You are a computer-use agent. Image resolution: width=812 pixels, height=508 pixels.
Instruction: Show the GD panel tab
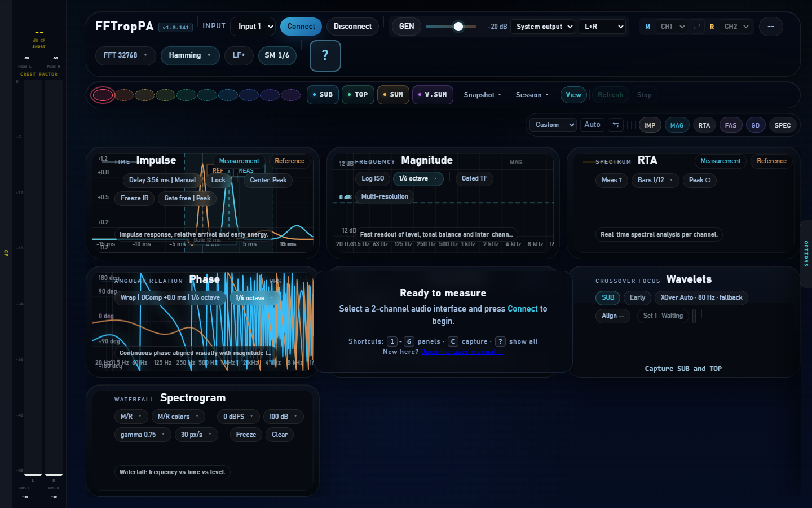click(x=756, y=125)
